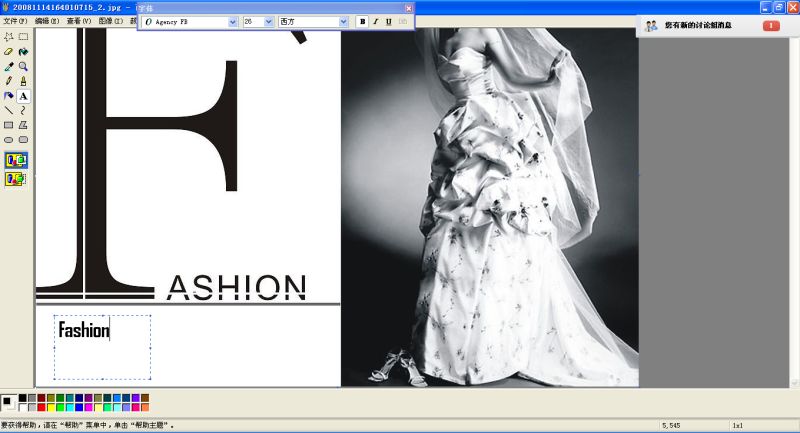Choose the Curve tool
The height and width of the screenshot is (433, 800).
point(23,110)
